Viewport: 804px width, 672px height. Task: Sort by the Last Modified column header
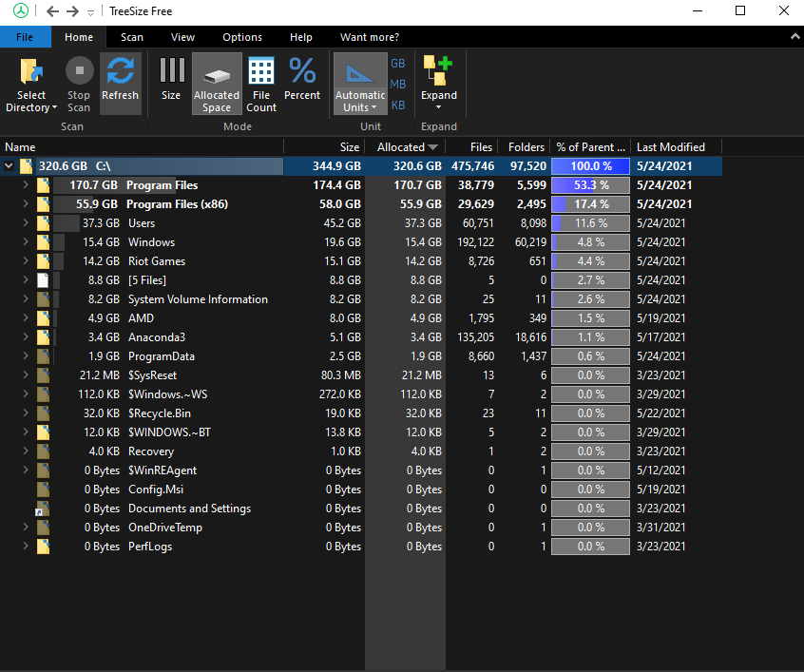[676, 147]
